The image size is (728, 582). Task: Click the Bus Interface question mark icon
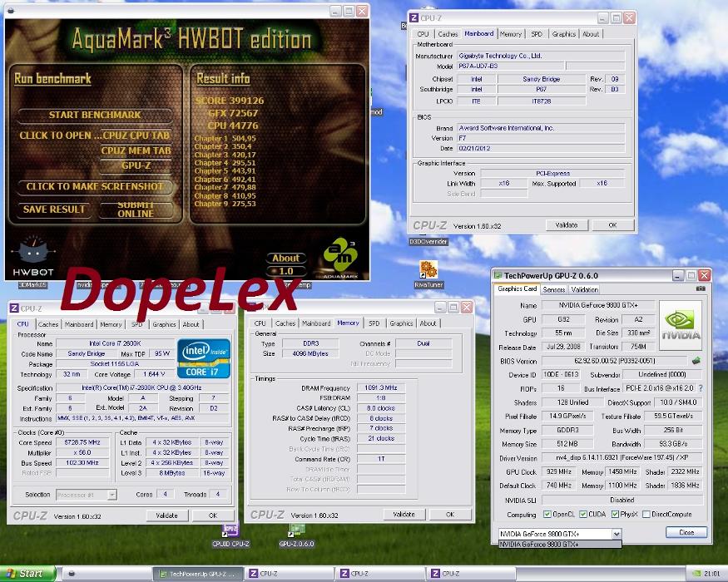pyautogui.click(x=701, y=388)
